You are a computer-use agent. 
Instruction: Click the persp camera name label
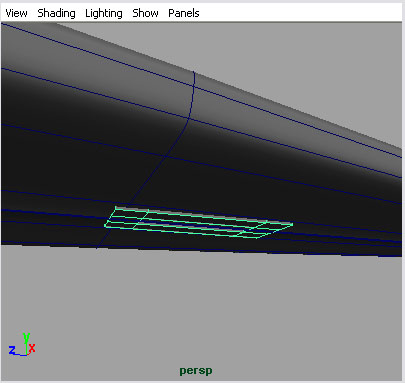coord(196,371)
